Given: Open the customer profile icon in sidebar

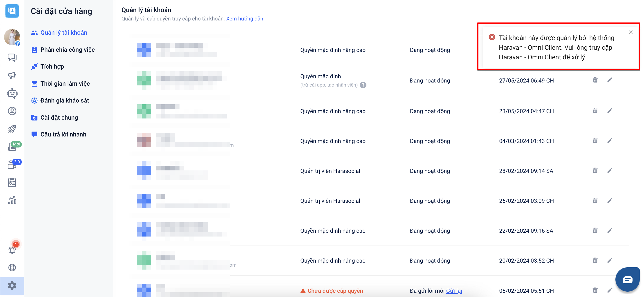Looking at the screenshot, I should [x=12, y=111].
